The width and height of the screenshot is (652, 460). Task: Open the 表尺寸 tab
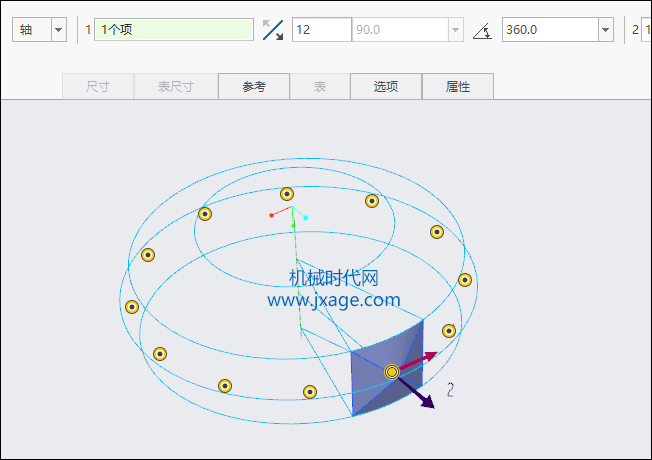(176, 87)
